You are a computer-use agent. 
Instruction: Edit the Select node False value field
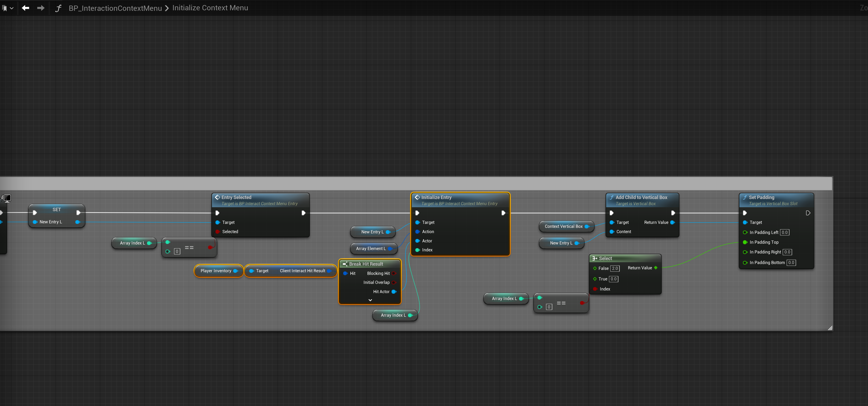click(615, 268)
